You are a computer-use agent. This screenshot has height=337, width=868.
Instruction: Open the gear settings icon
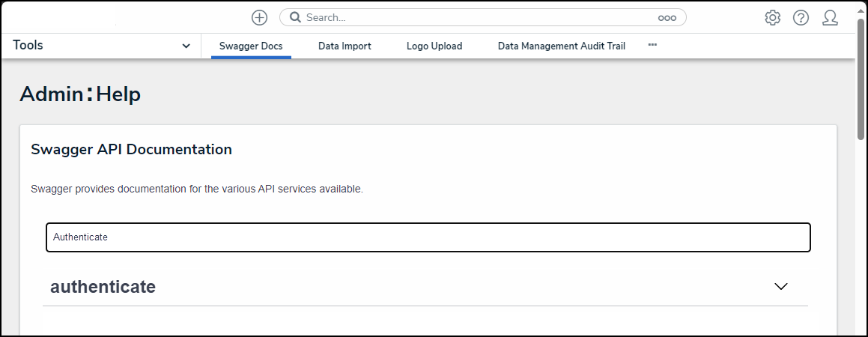tap(772, 18)
